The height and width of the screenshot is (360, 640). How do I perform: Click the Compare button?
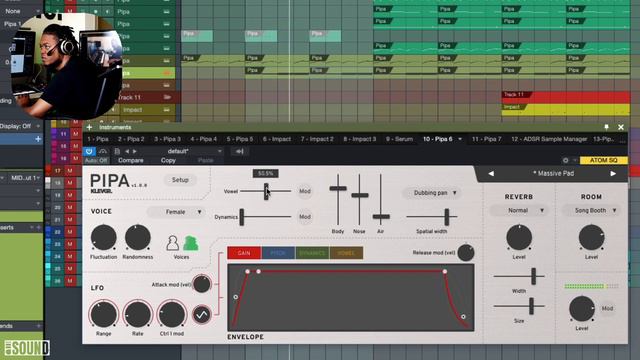tap(131, 160)
